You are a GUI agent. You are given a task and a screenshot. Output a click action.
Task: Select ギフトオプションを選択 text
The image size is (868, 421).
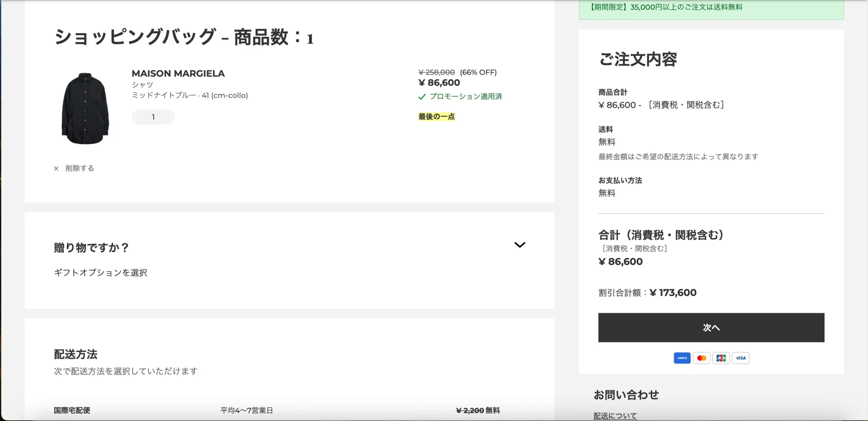coord(100,273)
